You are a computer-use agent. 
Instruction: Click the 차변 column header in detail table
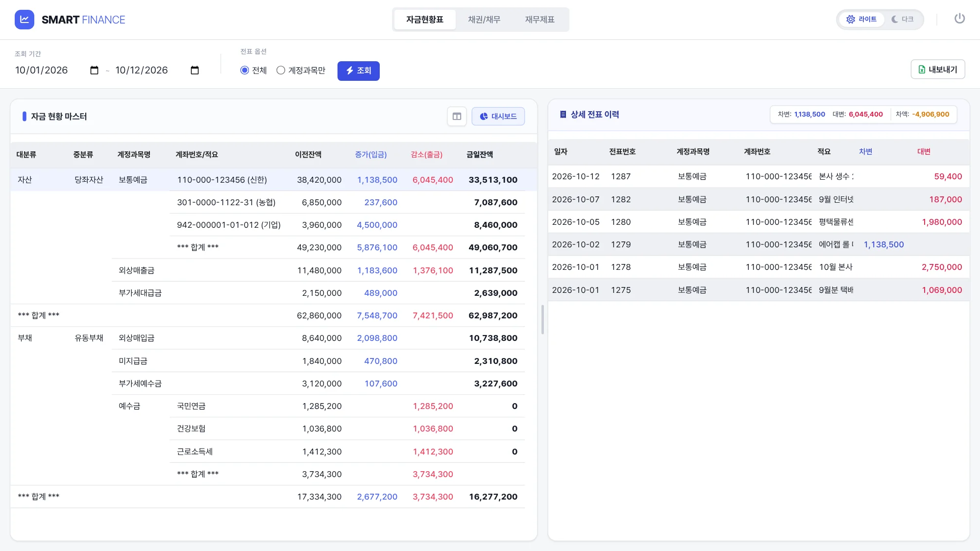click(x=865, y=152)
